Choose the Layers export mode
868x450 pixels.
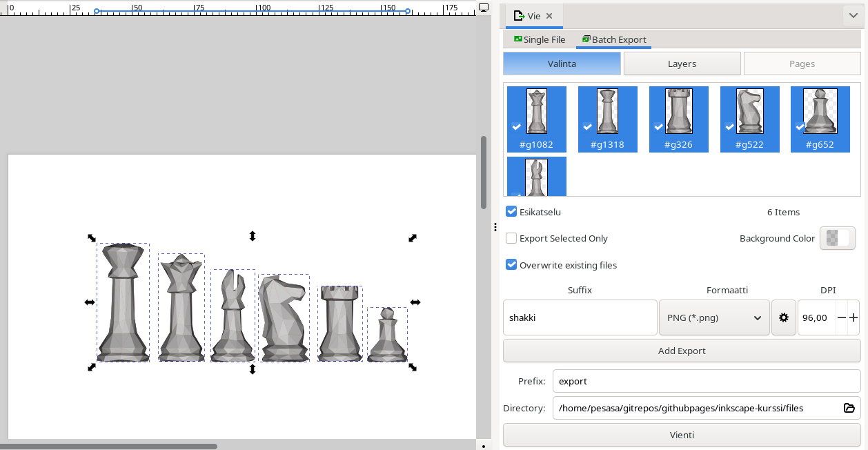[682, 63]
